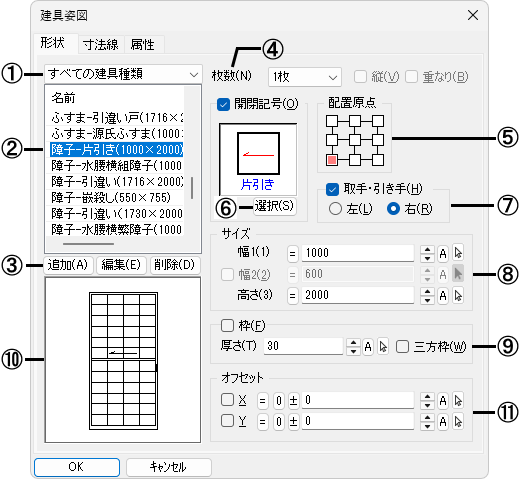Open the すべての建具種類 dropdown
This screenshot has height=479, width=519.
[x=123, y=74]
